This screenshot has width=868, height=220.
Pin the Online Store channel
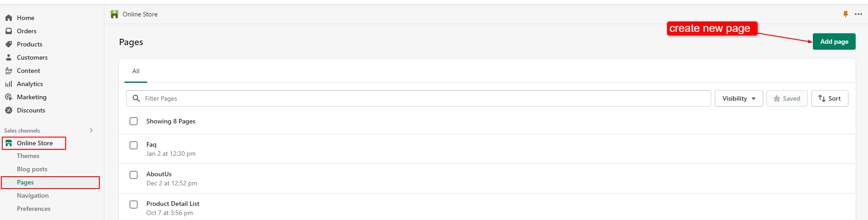(x=845, y=14)
